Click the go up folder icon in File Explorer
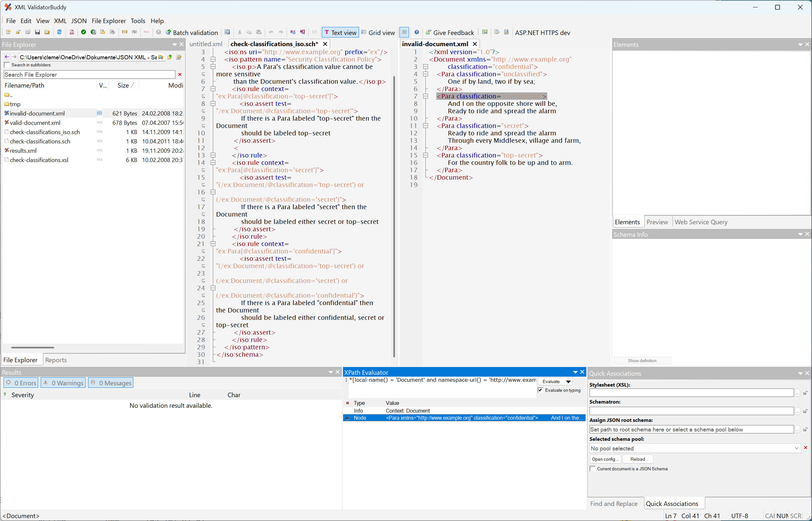Image resolution: width=812 pixels, height=521 pixels. tap(170, 57)
